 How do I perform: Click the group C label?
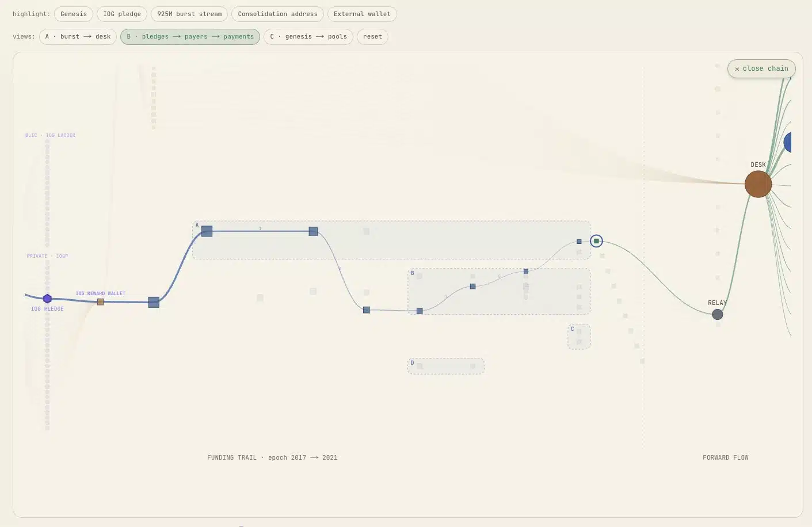click(572, 329)
